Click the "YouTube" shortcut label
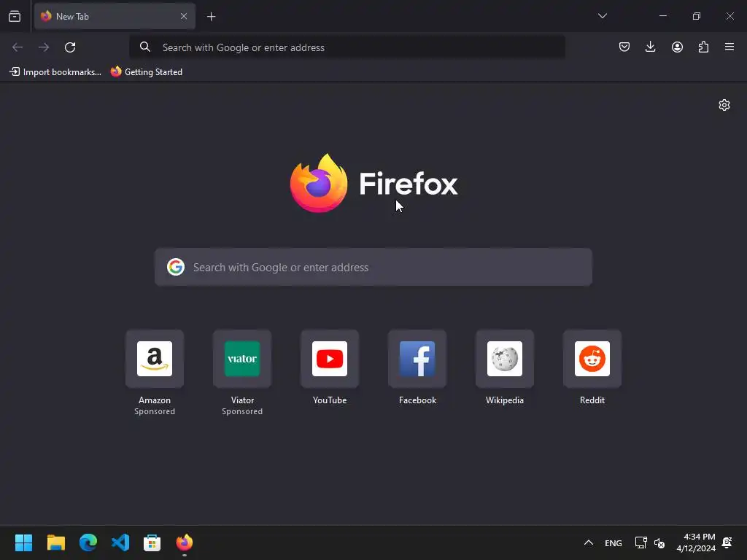The height and width of the screenshot is (560, 747). click(330, 400)
